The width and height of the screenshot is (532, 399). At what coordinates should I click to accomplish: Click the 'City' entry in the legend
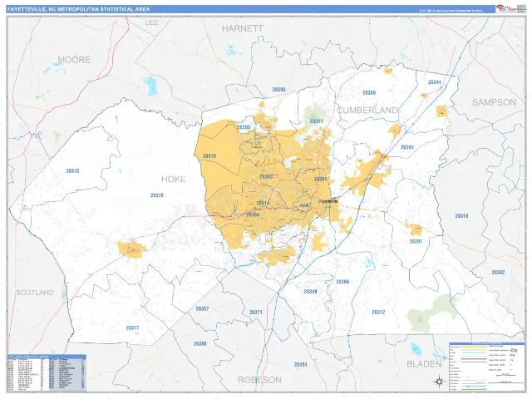pos(514,350)
